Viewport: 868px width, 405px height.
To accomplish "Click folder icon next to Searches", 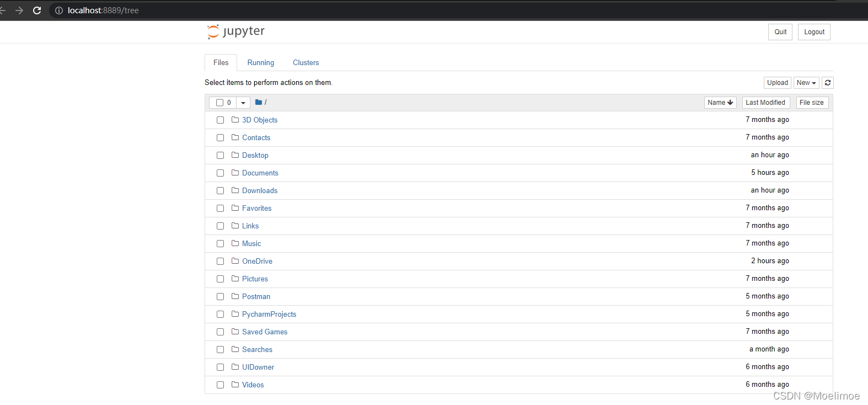I will [x=235, y=349].
